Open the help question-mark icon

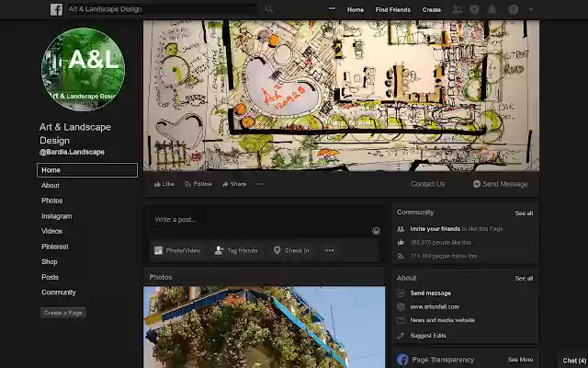[x=514, y=9]
